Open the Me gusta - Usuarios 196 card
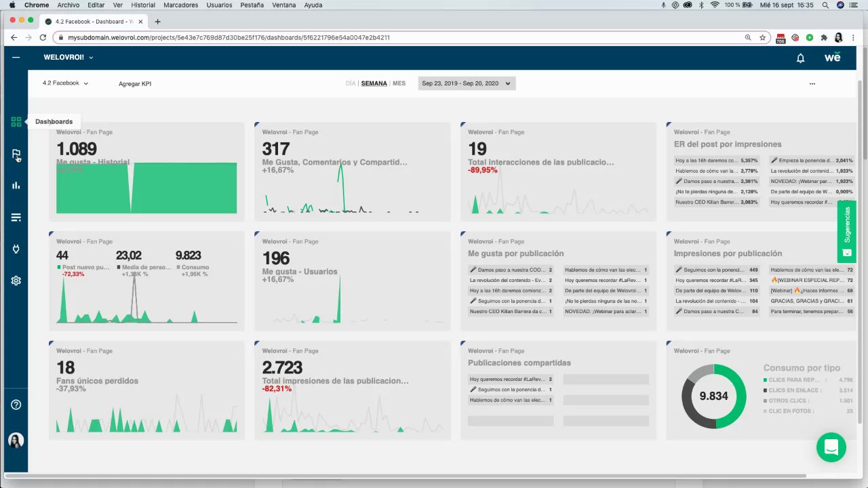 353,281
